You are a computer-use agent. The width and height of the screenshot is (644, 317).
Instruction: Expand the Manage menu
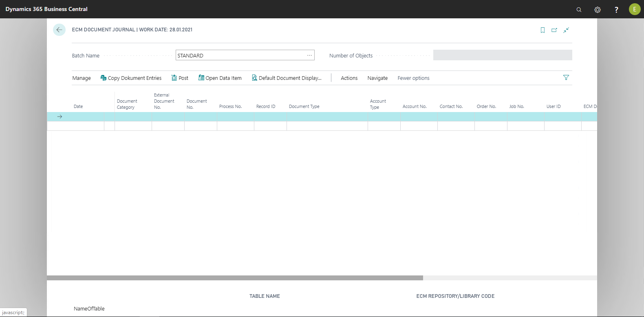(x=82, y=78)
